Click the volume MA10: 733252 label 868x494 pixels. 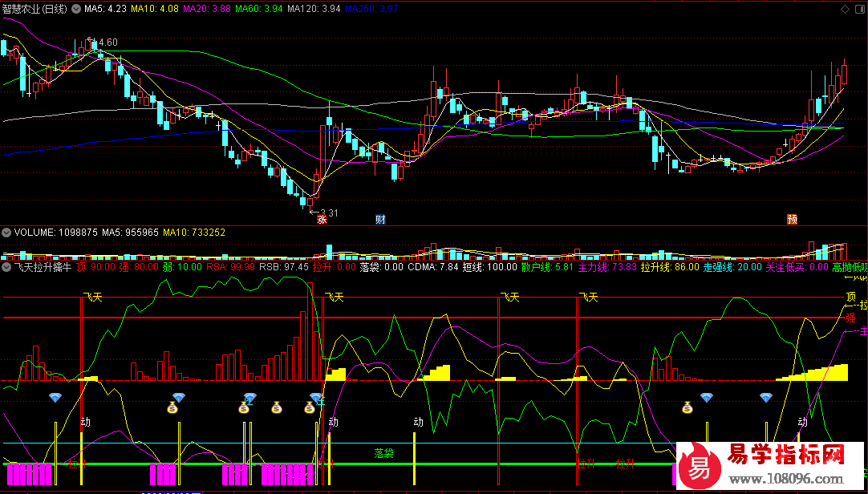[x=194, y=233]
